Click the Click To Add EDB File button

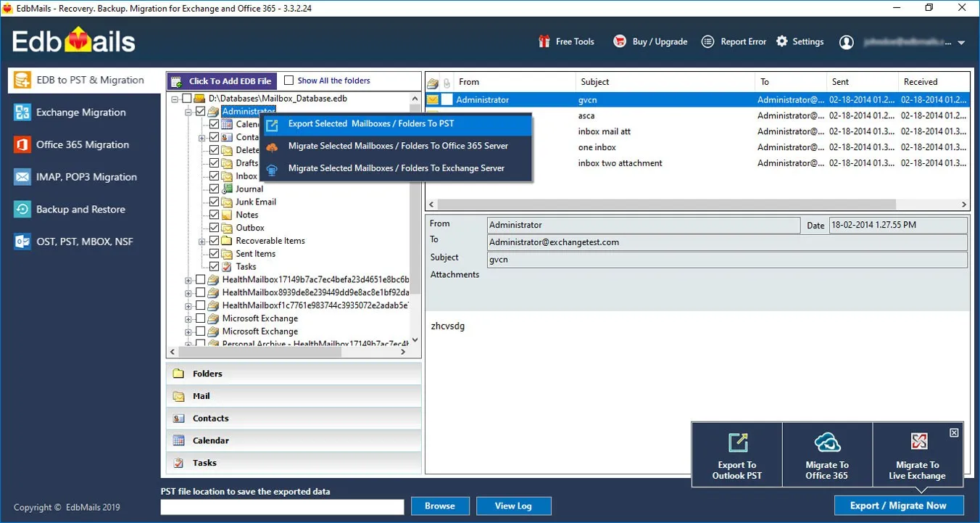point(222,81)
